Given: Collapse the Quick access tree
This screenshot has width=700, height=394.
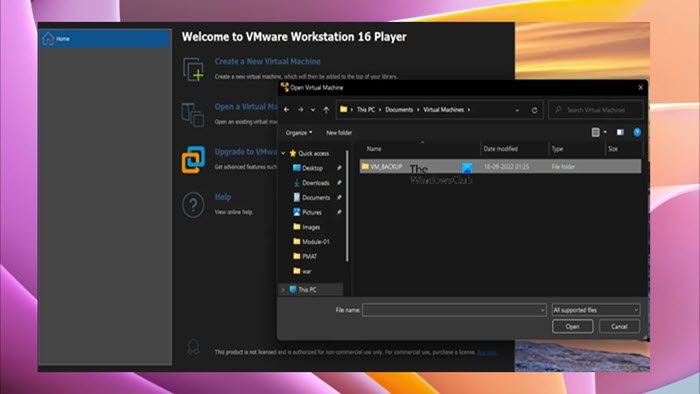Looking at the screenshot, I should coord(283,153).
